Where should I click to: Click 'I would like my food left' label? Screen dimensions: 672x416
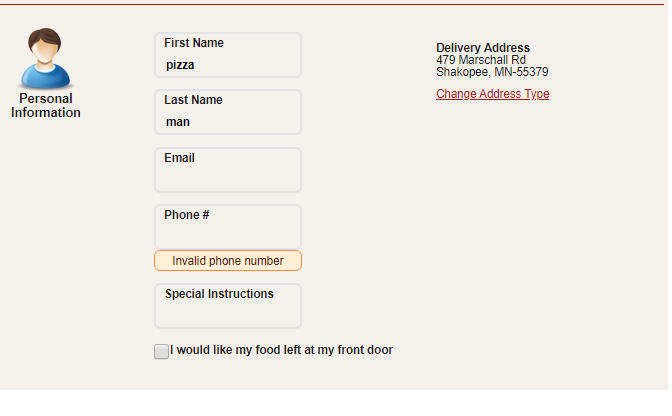coord(282,350)
